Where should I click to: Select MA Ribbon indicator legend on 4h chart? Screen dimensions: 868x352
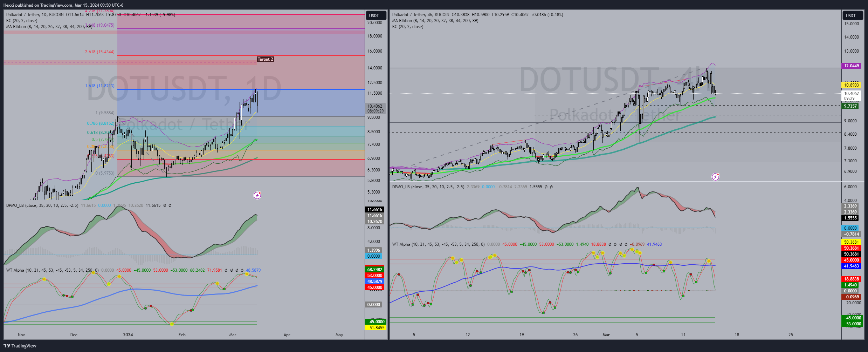pyautogui.click(x=435, y=21)
